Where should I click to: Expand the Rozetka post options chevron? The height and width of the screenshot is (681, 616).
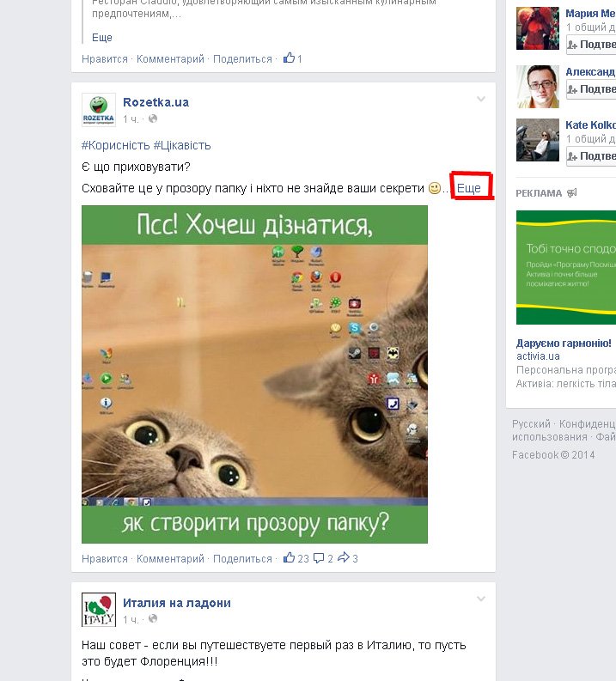click(x=481, y=99)
